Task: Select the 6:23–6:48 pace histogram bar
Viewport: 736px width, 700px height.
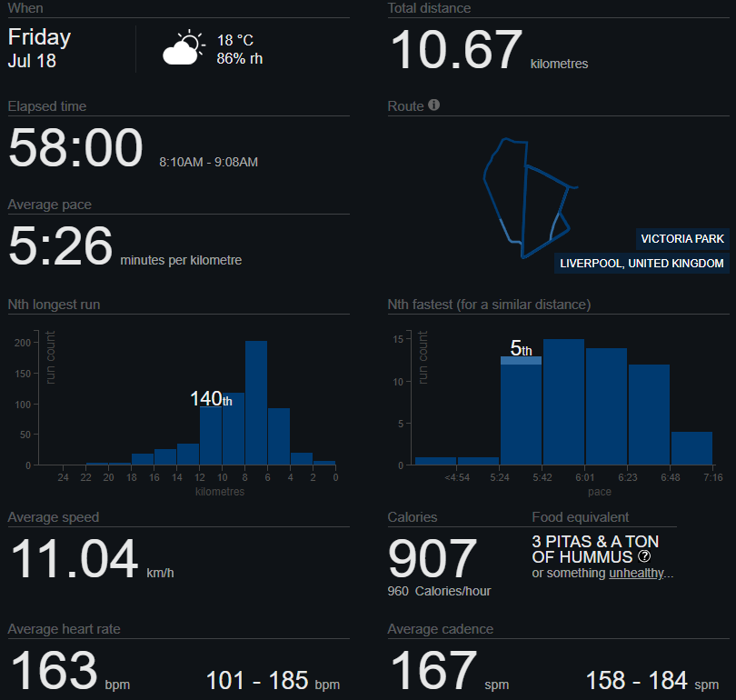Action: tap(649, 415)
